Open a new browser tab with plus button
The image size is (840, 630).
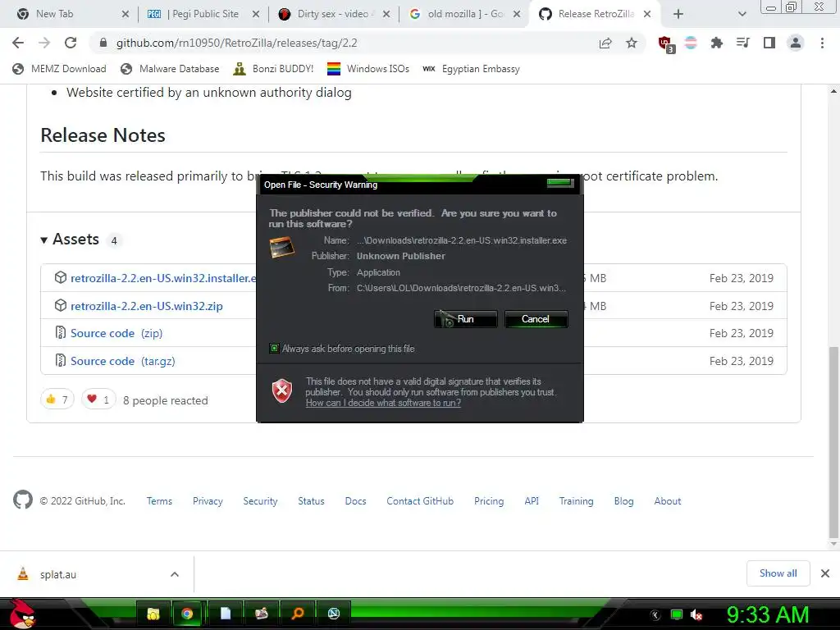click(678, 14)
